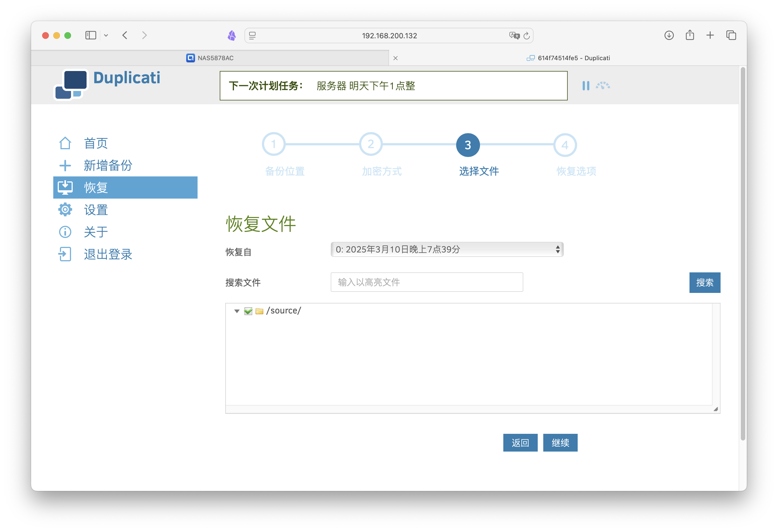Screen dimensions: 778x532
Task: Click the 192.168.200.132 address field
Action: pos(389,36)
